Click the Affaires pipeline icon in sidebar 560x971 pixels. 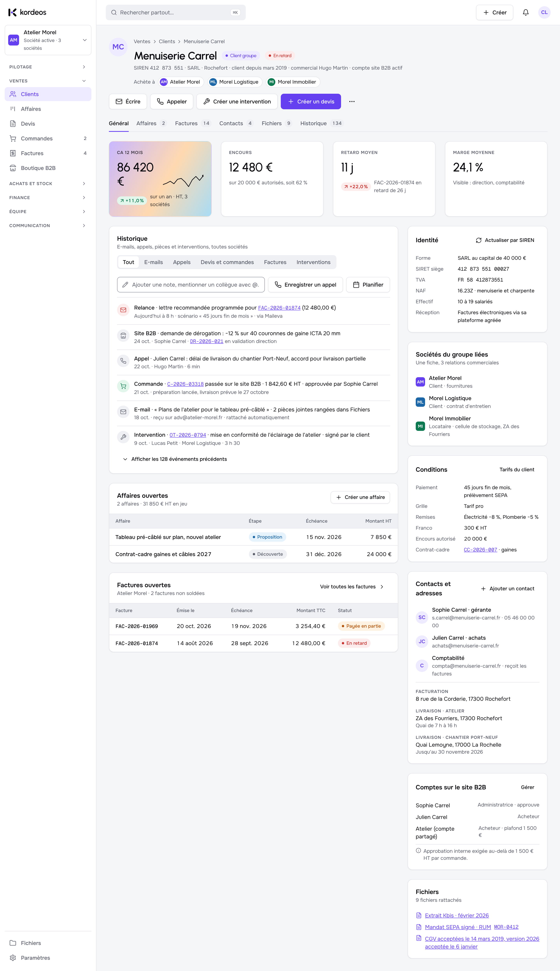[13, 109]
